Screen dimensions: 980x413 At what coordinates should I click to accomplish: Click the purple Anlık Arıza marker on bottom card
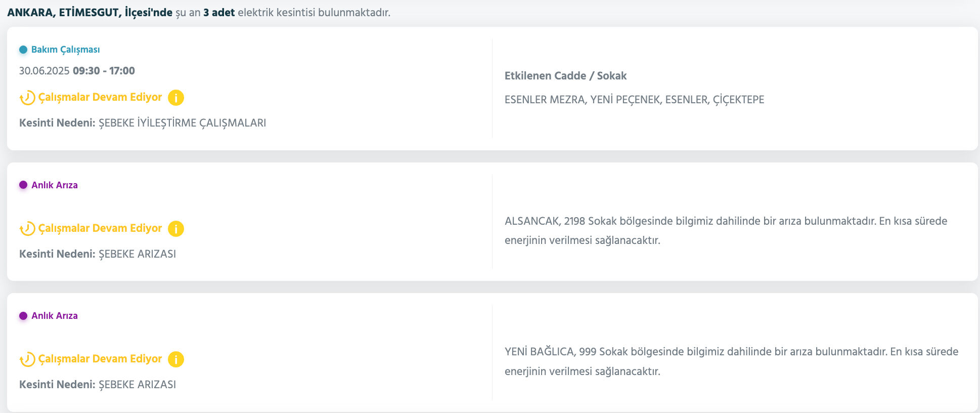click(22, 315)
